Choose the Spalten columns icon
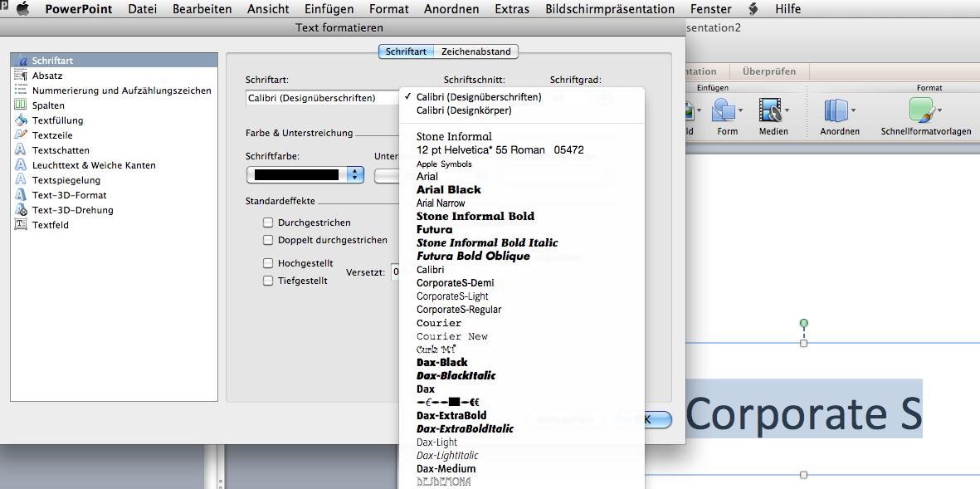The image size is (980, 489). pos(22,105)
